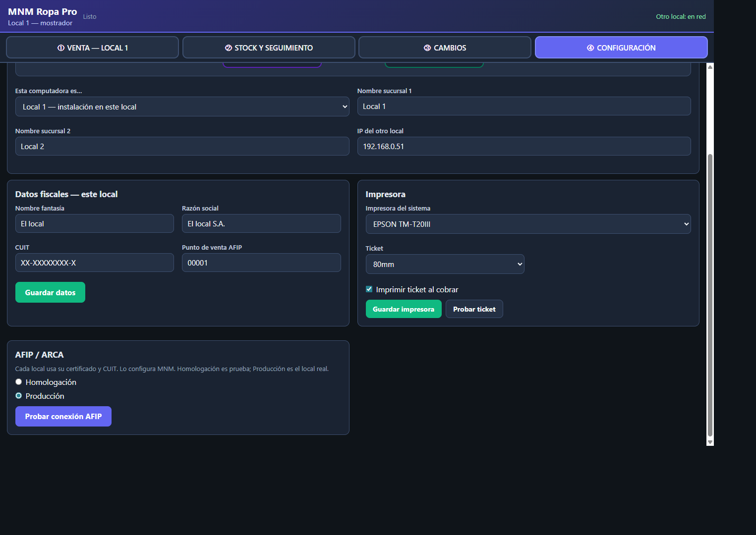Click the Nombre sucursal 1 field
Screen dimensions: 756x535
coord(524,106)
